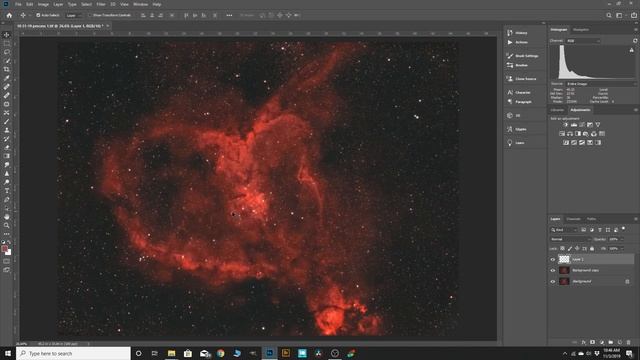Open the histogram Source dropdown
The width and height of the screenshot is (640, 360).
(601, 84)
